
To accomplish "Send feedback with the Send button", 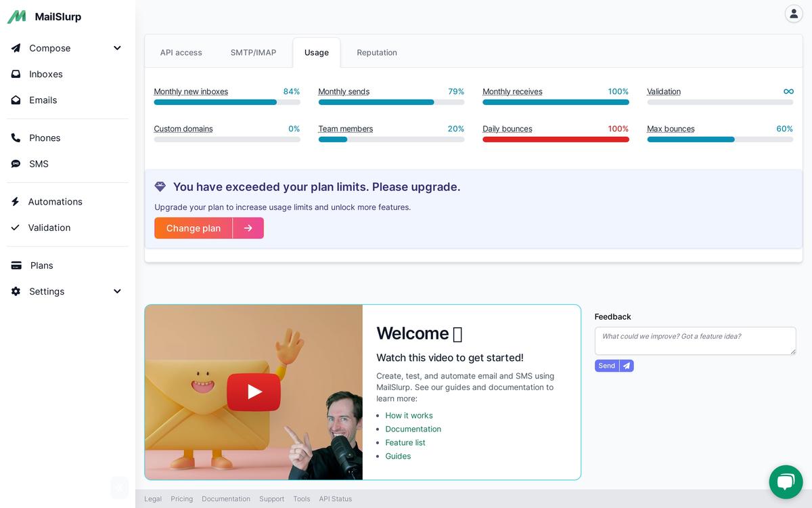I will 607,366.
